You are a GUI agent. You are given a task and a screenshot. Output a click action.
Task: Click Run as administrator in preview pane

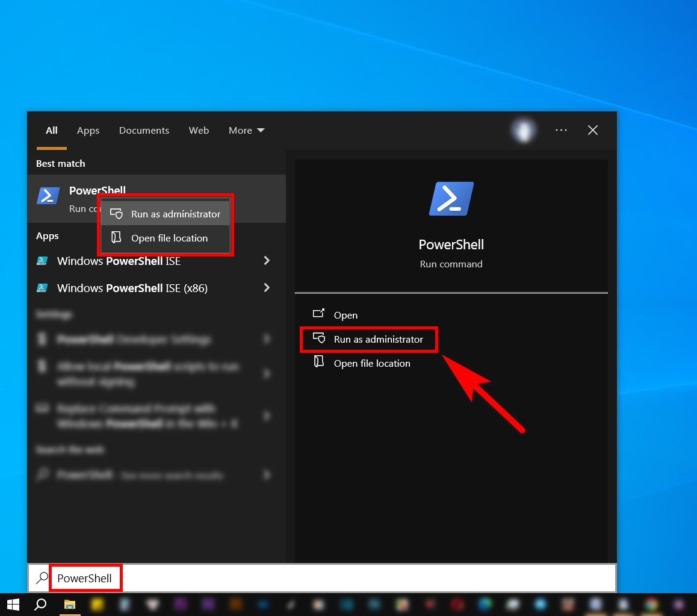pos(369,340)
